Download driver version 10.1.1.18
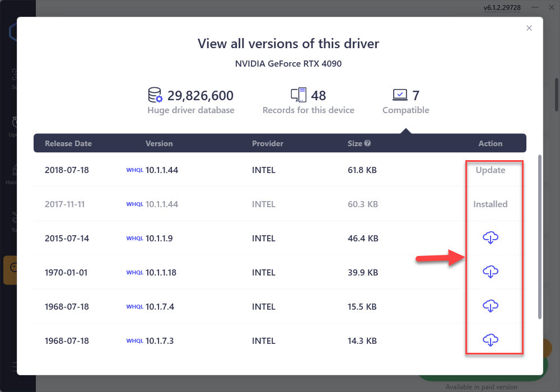Image resolution: width=560 pixels, height=392 pixels. tap(491, 273)
